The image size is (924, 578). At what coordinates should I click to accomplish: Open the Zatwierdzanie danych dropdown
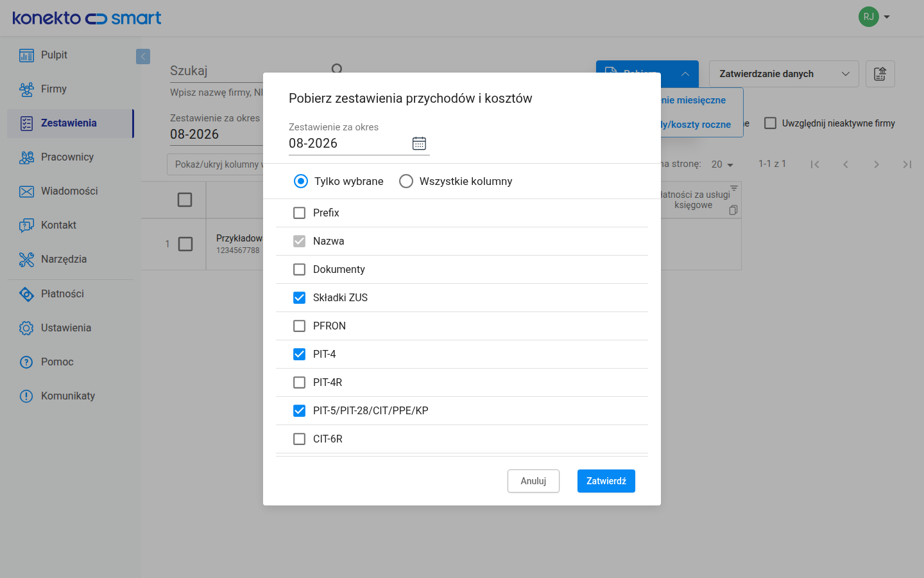tap(784, 74)
